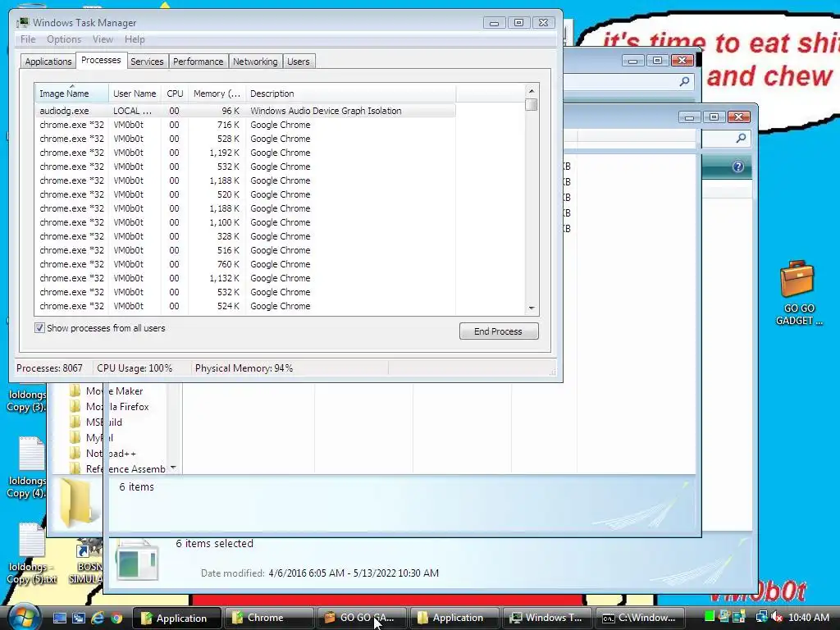The width and height of the screenshot is (840, 630).
Task: Sort processes by User Name column
Action: point(135,94)
